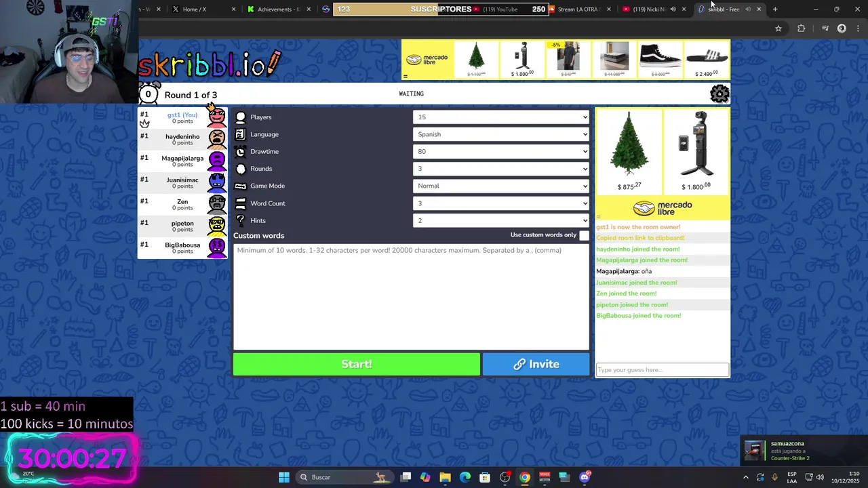Click Magapijalarga's purple avatar
The width and height of the screenshot is (868, 488).
point(217,161)
